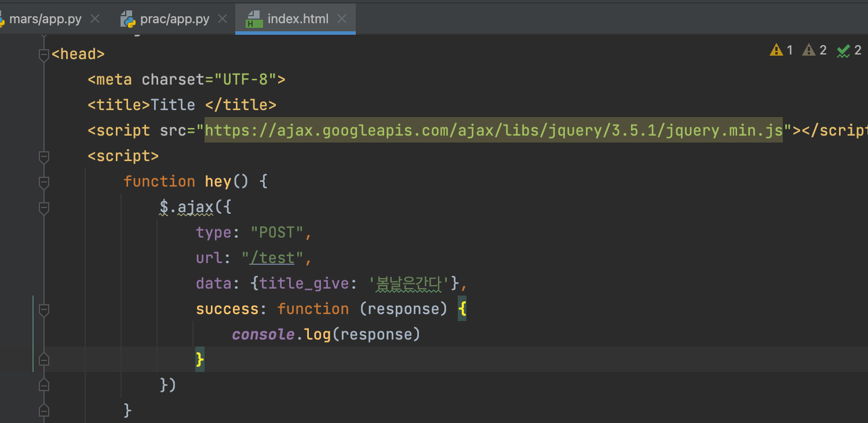Click the type property key
This screenshot has height=423, width=868.
(x=214, y=233)
